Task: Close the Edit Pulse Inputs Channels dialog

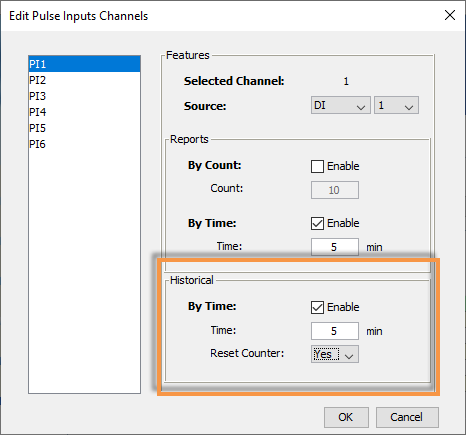Action: coord(450,15)
